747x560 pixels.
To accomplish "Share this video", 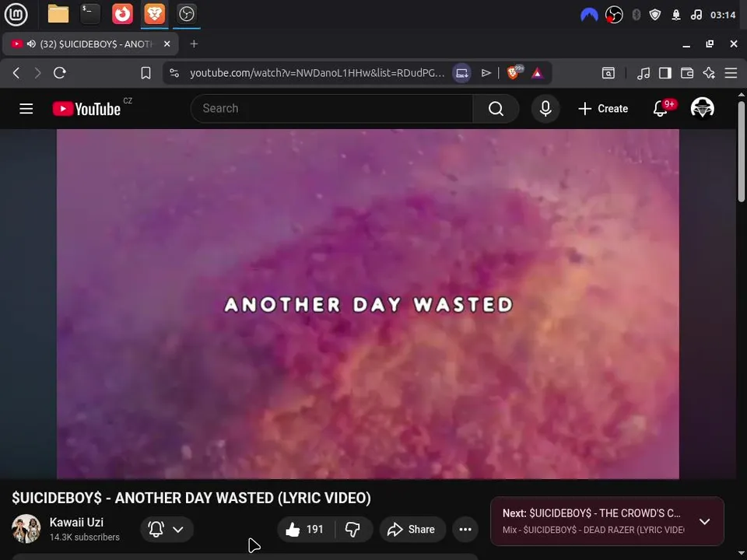I will (412, 529).
